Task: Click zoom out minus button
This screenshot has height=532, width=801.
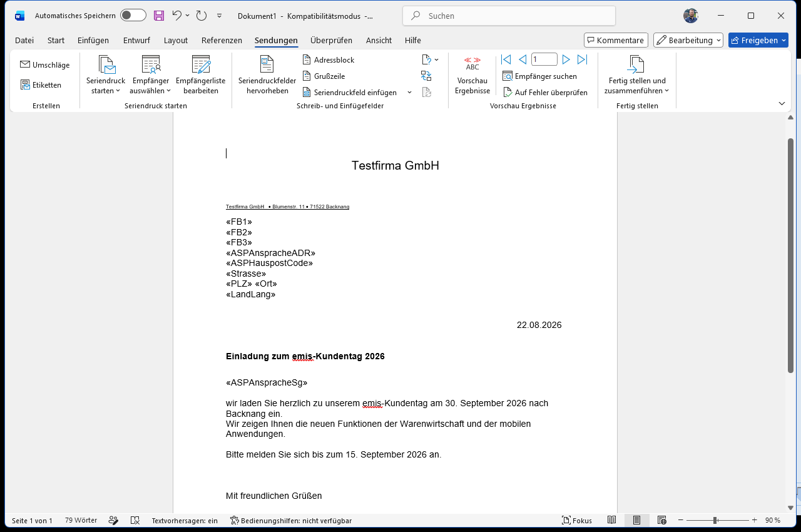Action: pos(681,521)
